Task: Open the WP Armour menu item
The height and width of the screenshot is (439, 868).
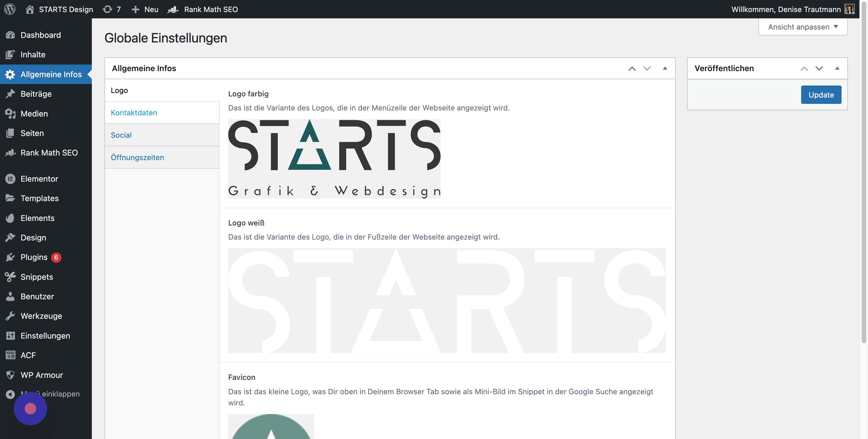Action: [46, 375]
